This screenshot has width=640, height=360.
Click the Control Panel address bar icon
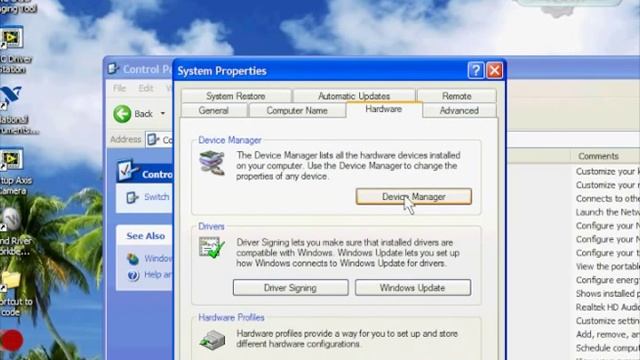click(153, 140)
